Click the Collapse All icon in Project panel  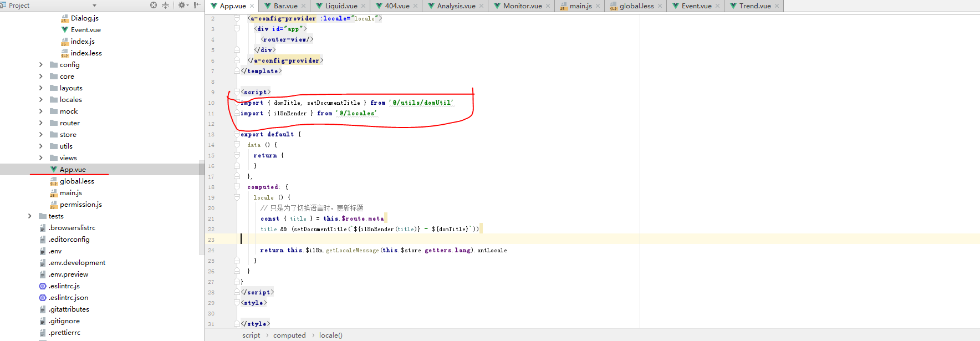pos(165,5)
